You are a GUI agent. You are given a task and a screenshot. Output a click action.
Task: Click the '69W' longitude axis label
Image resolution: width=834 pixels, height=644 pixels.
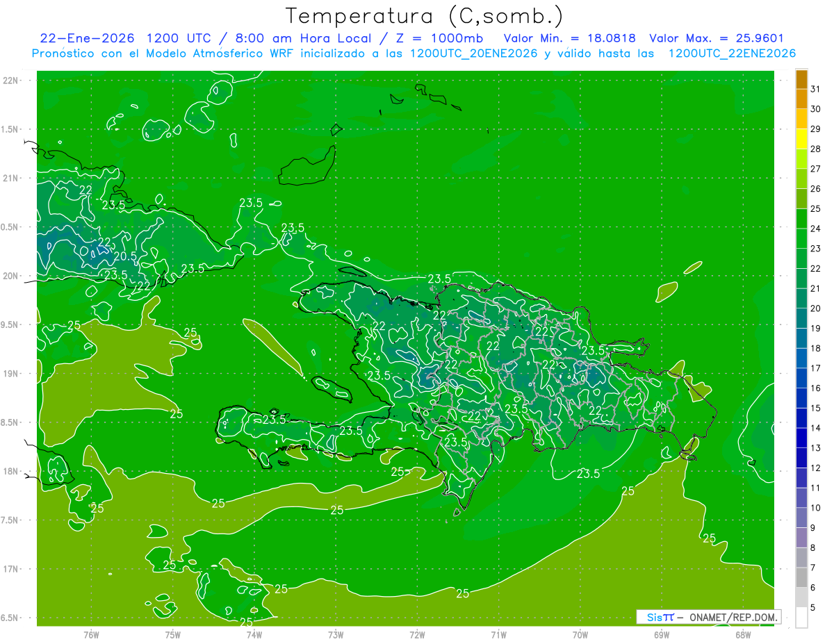(662, 635)
